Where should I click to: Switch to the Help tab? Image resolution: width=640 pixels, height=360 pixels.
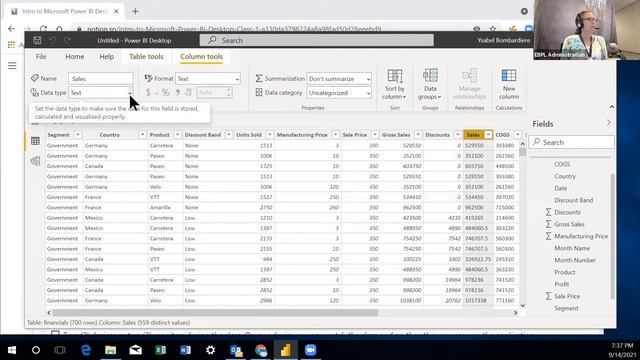coord(107,56)
